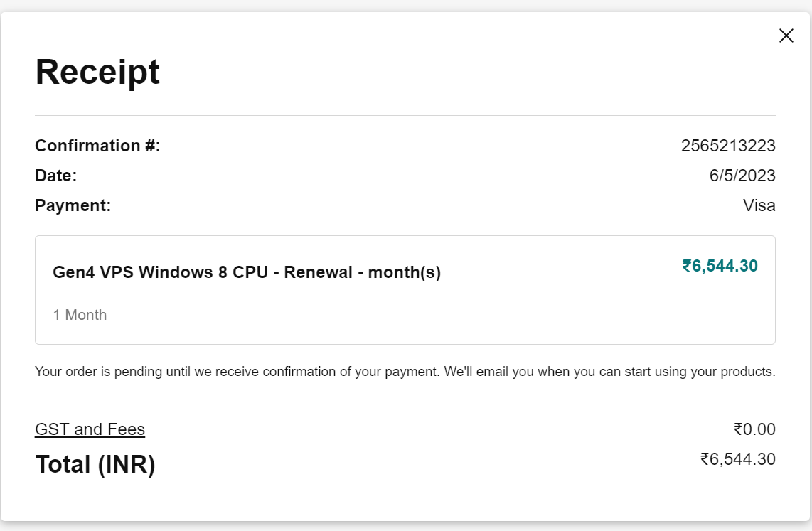Click the divider line above GST and Fees

tap(405, 399)
